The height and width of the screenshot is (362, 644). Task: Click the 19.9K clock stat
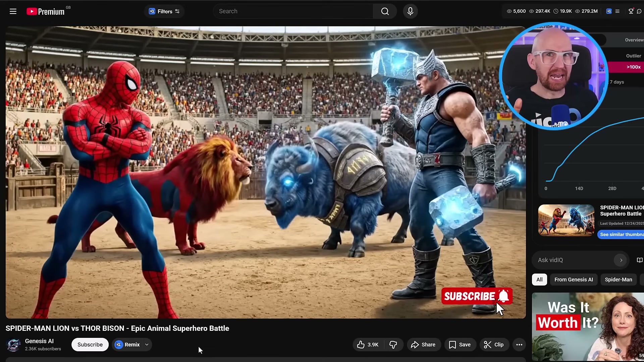[x=563, y=11]
